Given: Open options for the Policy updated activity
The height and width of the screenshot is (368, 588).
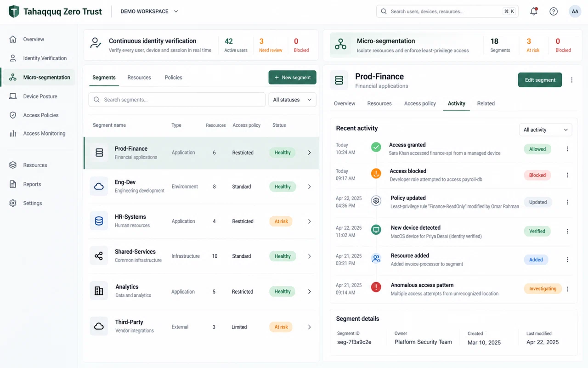Looking at the screenshot, I should [567, 202].
